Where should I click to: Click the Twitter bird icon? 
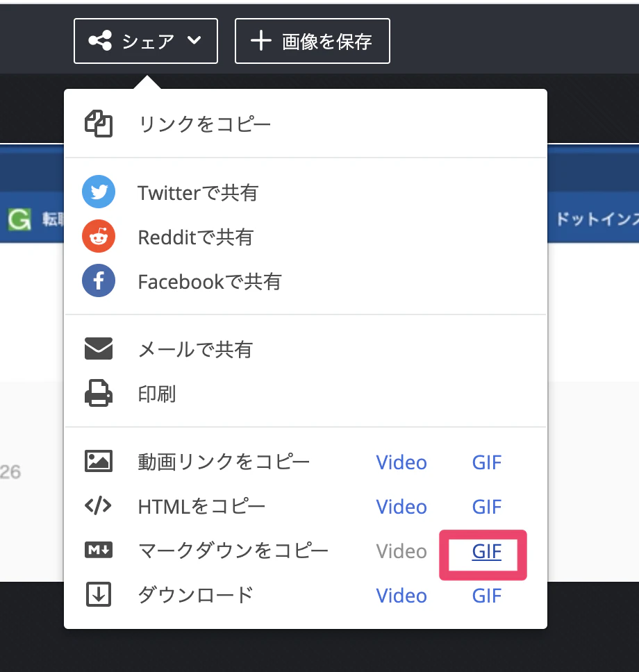pos(99,192)
